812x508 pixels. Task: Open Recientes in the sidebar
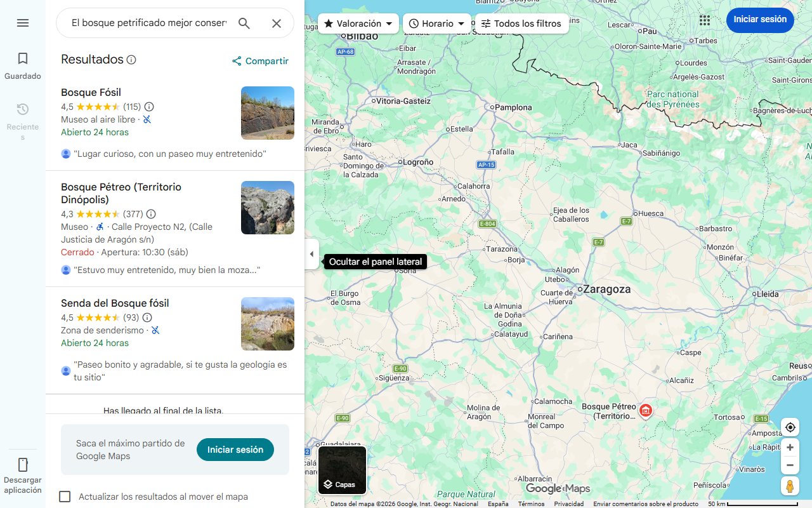click(23, 117)
